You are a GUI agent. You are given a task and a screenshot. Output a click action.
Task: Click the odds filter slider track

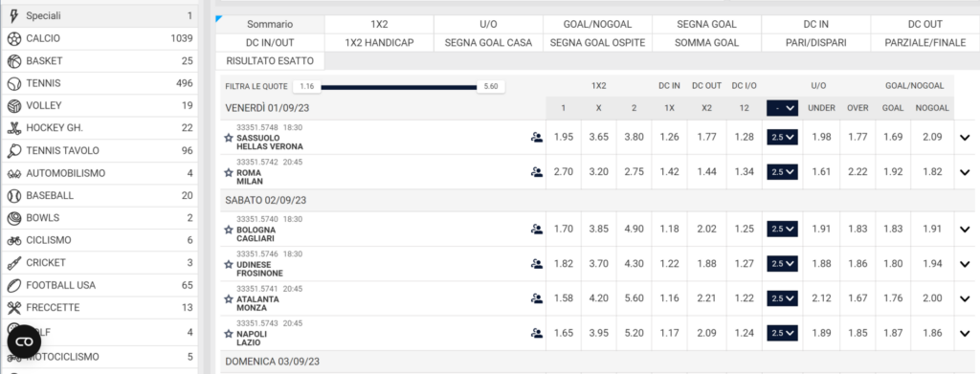pyautogui.click(x=399, y=87)
